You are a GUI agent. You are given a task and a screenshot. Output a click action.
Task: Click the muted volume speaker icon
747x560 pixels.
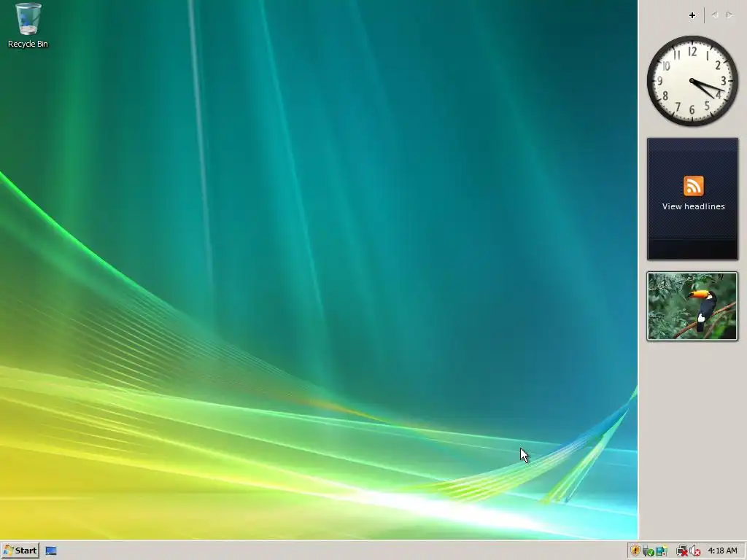click(695, 551)
